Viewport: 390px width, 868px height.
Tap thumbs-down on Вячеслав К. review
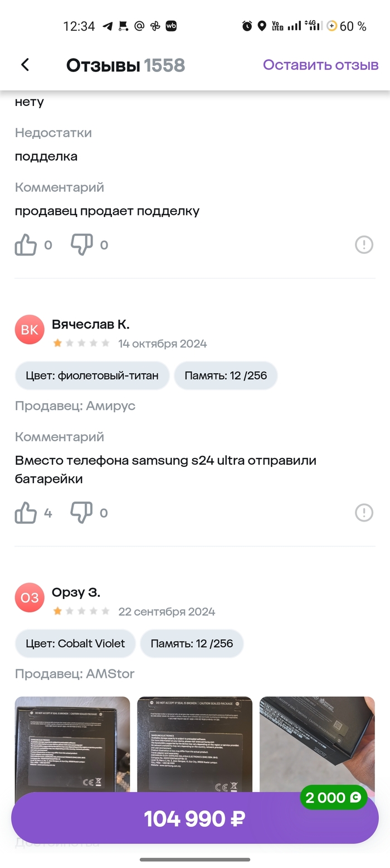81,513
